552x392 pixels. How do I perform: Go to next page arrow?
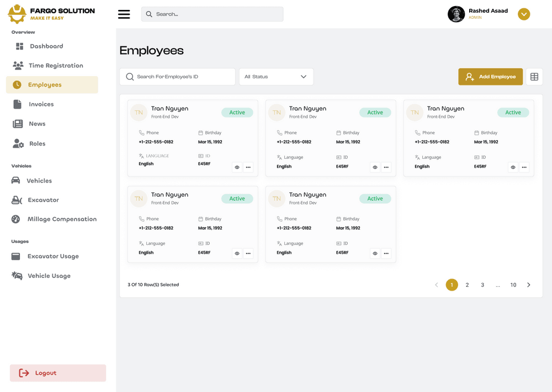tap(528, 285)
